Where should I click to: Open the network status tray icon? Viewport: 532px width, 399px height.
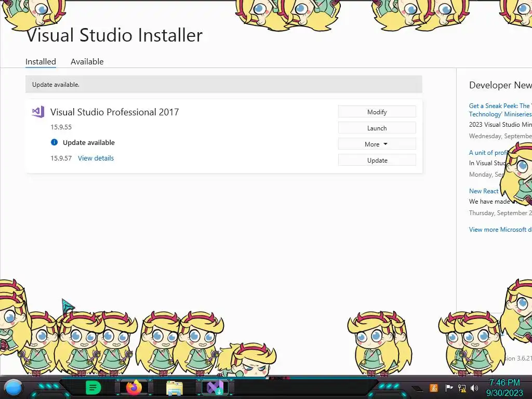(462, 388)
